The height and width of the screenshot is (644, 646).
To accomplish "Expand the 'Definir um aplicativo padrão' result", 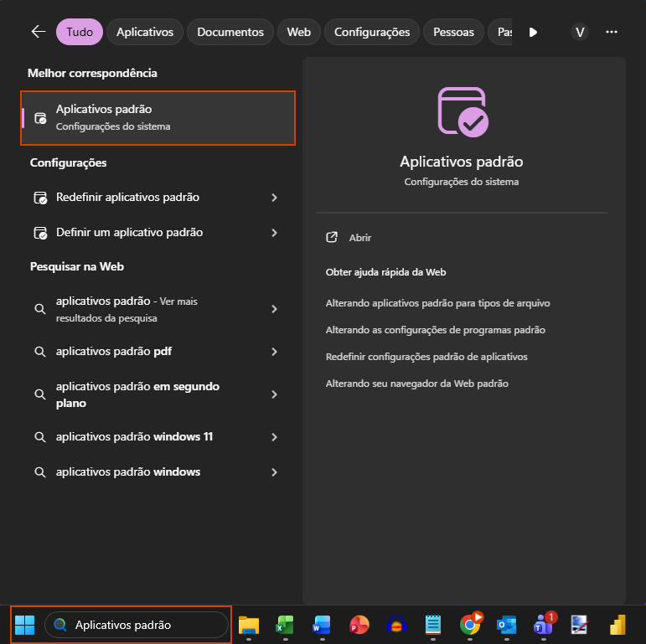I will click(x=274, y=233).
